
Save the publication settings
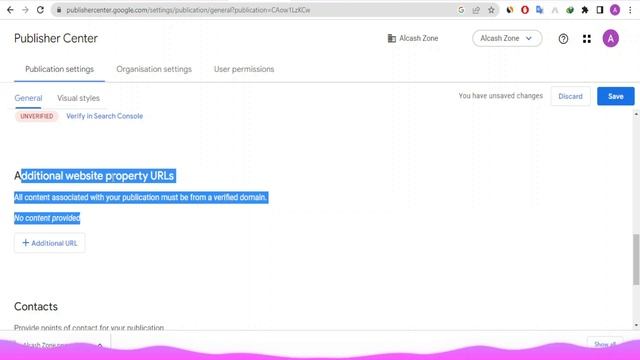pos(616,96)
